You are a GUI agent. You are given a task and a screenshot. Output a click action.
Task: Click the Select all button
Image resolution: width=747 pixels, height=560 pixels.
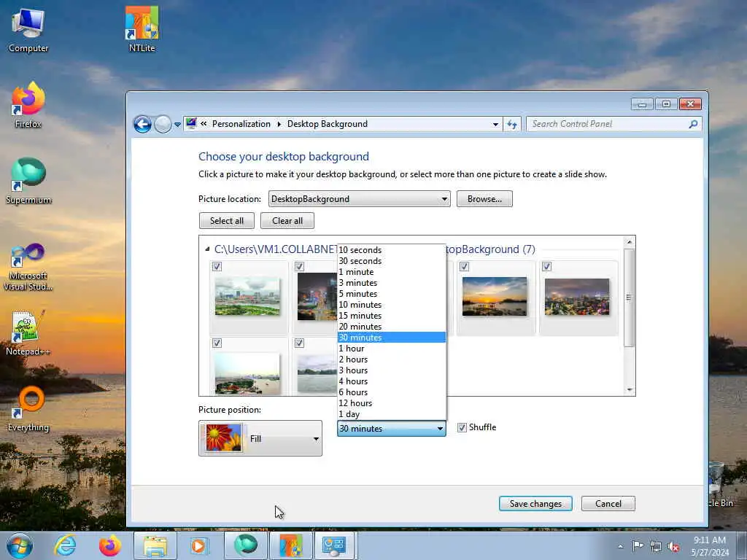[x=227, y=220]
